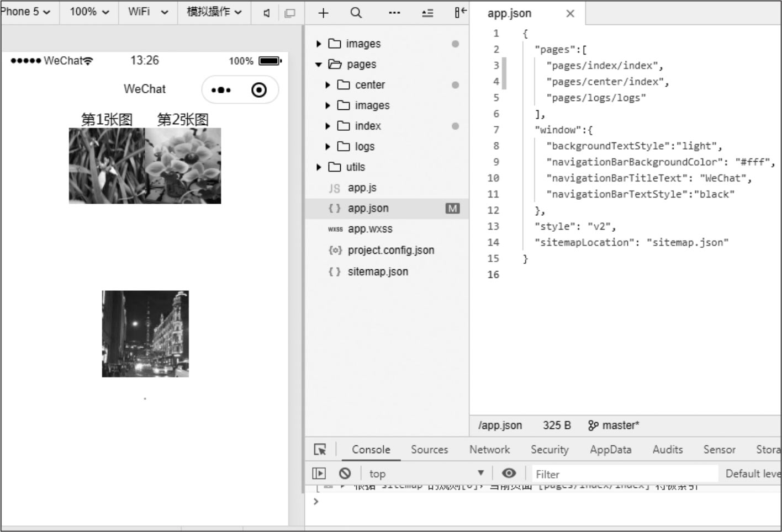
Task: Switch to the Sources tab
Action: (430, 450)
